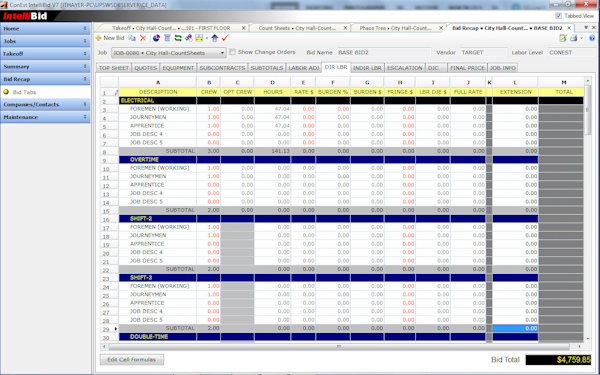Open the JOB INFO tab

point(503,68)
